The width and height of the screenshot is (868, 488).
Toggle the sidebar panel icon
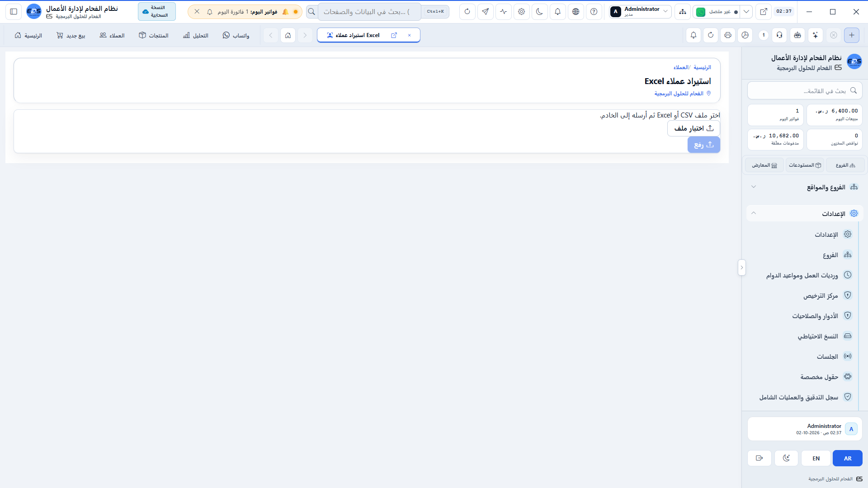[x=14, y=12]
